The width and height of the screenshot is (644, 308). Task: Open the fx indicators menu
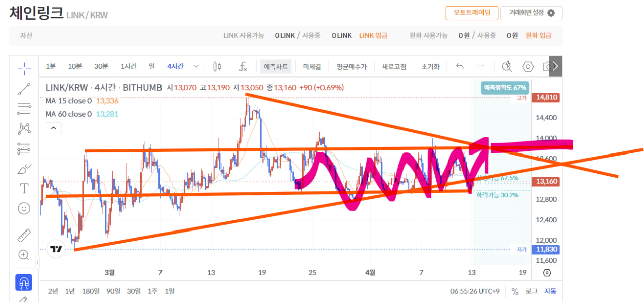click(x=243, y=66)
